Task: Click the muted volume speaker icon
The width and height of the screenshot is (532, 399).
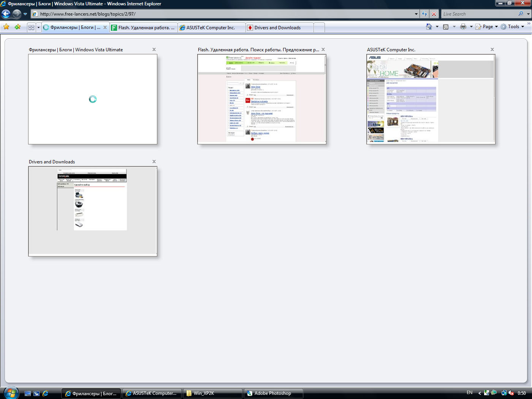Action: 511,393
